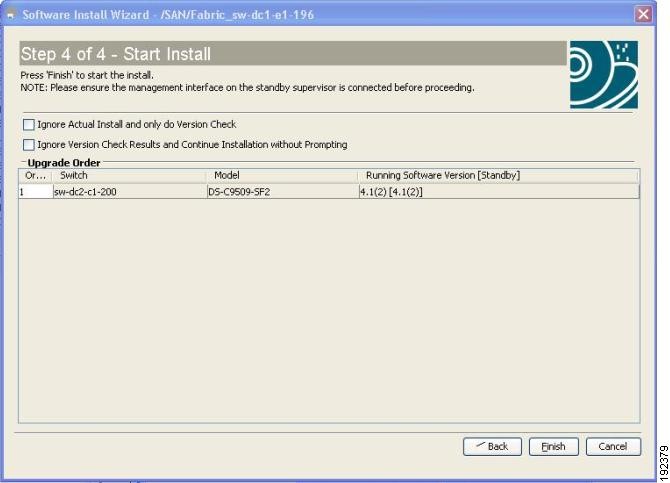Select the Or… order column header
Screen dimensions: 670x483
35,176
